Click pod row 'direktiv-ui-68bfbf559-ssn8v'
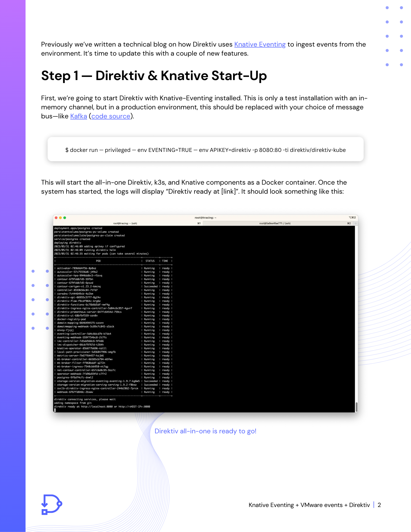 (x=113, y=316)
